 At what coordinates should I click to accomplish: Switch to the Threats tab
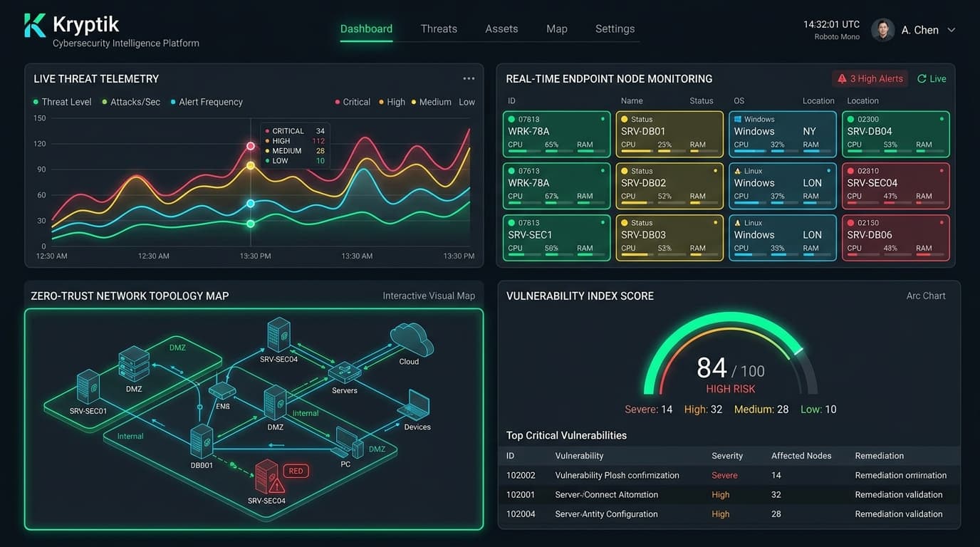[x=439, y=29]
